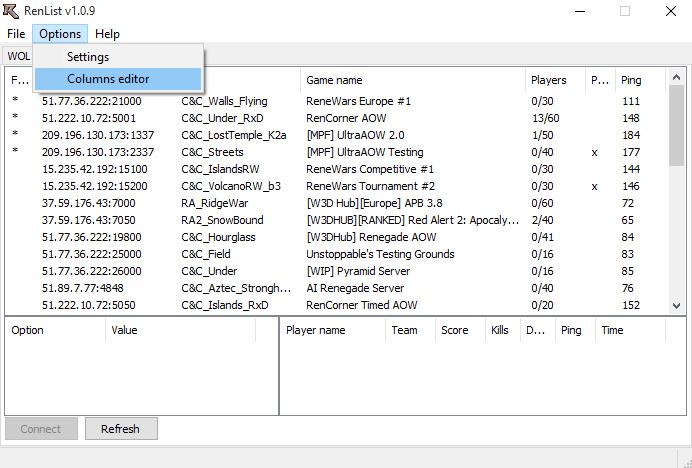This screenshot has height=468, width=692.
Task: Click the disabled Connect button
Action: pos(41,429)
